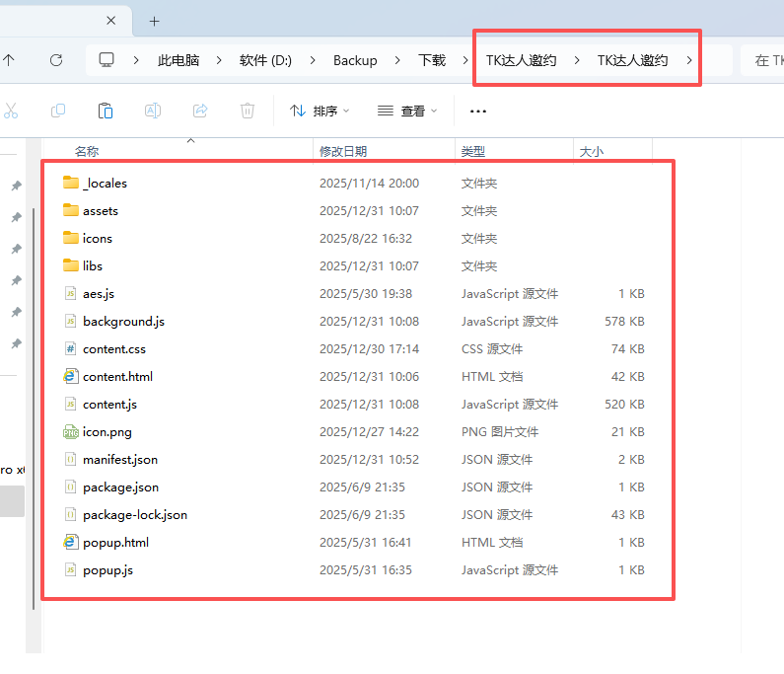This screenshot has height=674, width=784.
Task: Click the Rename icon in toolbar
Action: point(153,111)
